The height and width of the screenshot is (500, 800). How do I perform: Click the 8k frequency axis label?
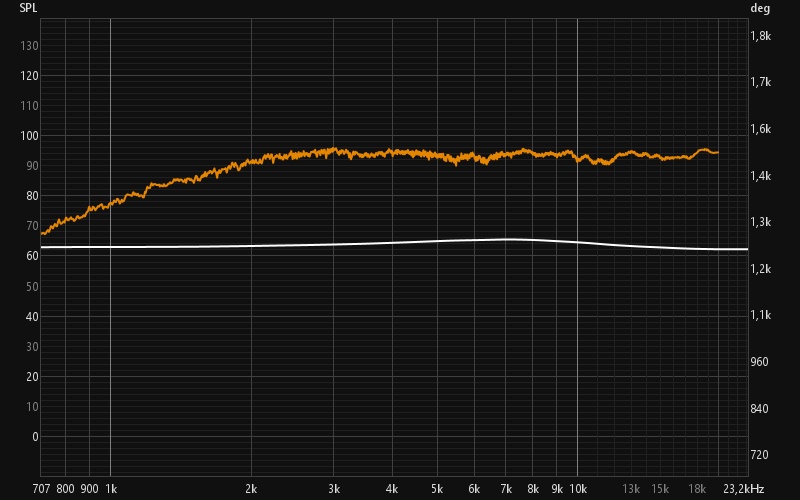[533, 489]
